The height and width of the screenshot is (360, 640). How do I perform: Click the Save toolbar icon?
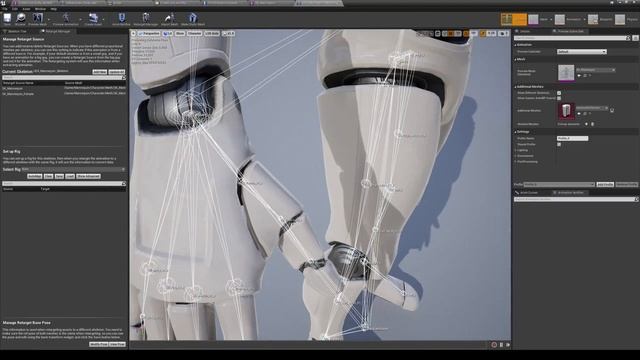coord(7,19)
